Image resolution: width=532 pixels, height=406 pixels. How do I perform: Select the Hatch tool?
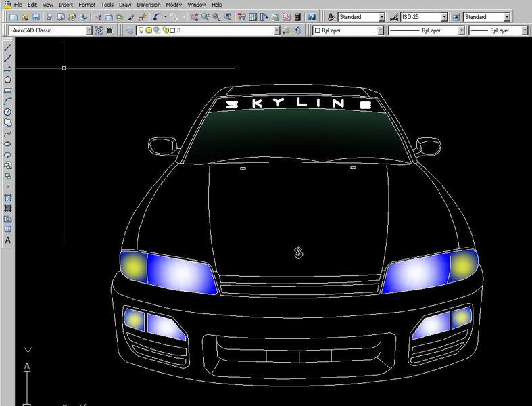pos(8,198)
